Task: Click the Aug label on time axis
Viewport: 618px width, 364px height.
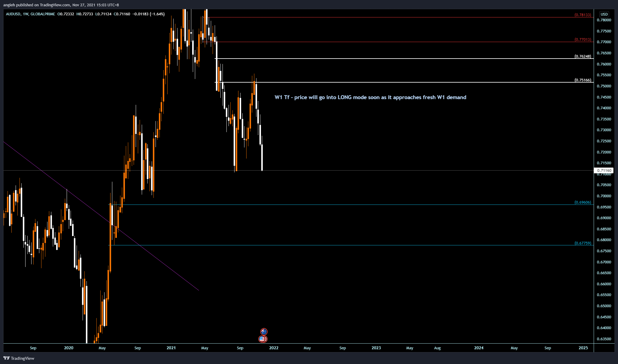Action: coord(437,348)
